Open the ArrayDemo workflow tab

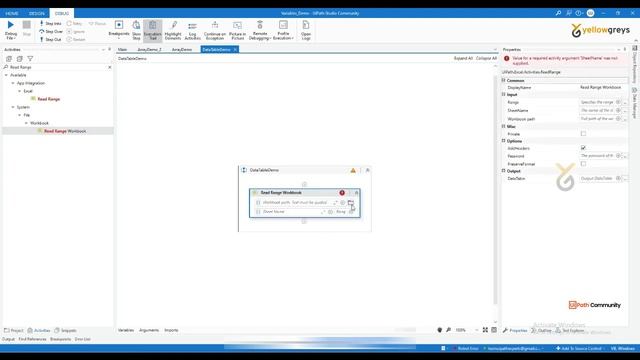pos(182,49)
